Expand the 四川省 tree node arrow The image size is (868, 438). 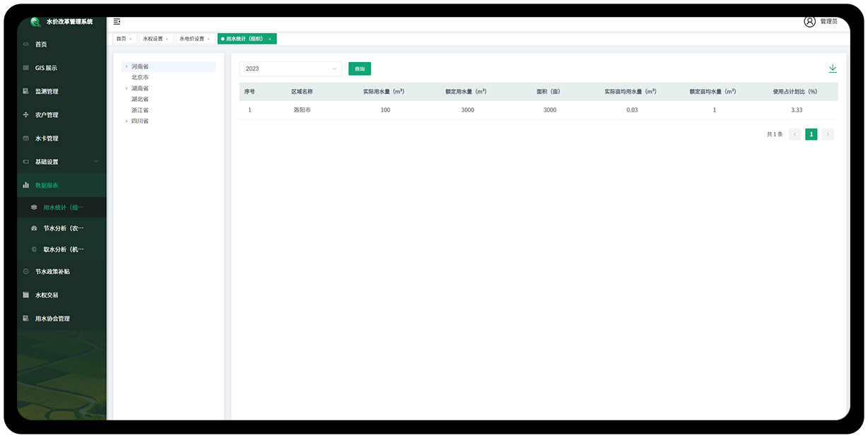[127, 122]
